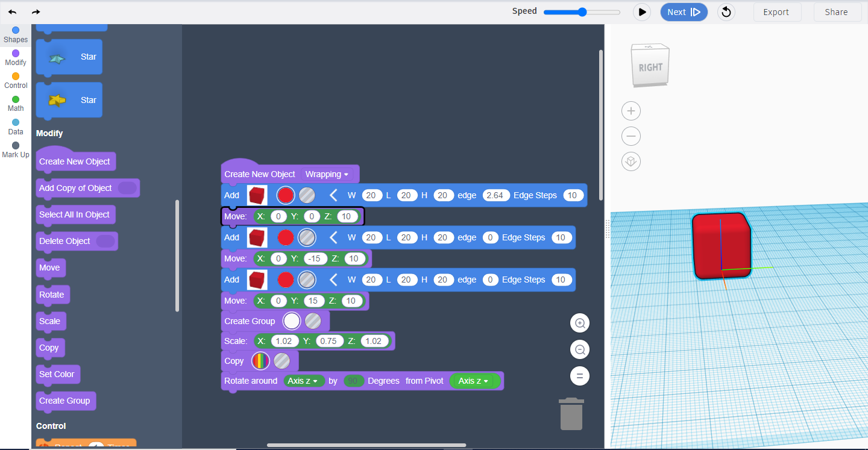Zoom in using the plus icon on viewport
Image resolution: width=868 pixels, height=450 pixels.
click(x=631, y=111)
